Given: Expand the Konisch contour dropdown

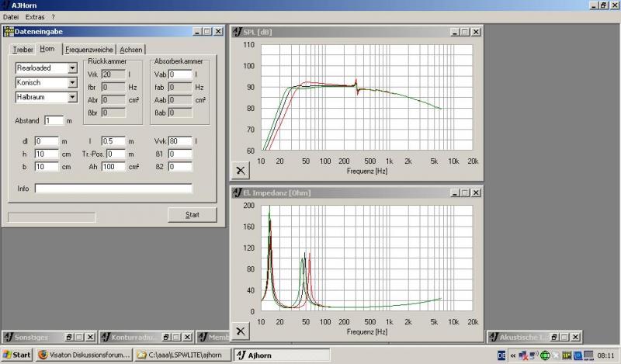Looking at the screenshot, I should pos(72,82).
